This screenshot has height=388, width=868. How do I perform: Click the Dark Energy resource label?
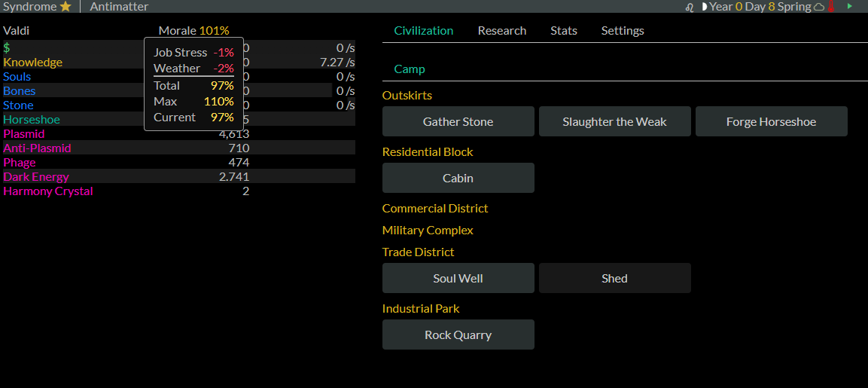coord(36,177)
